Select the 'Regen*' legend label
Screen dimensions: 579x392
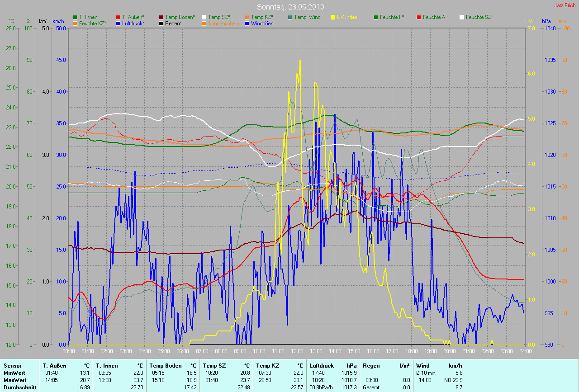pos(173,23)
